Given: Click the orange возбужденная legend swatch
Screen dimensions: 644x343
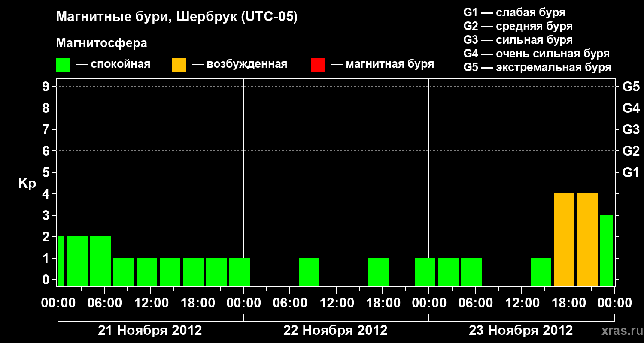Looking at the screenshot, I should pos(179,65).
